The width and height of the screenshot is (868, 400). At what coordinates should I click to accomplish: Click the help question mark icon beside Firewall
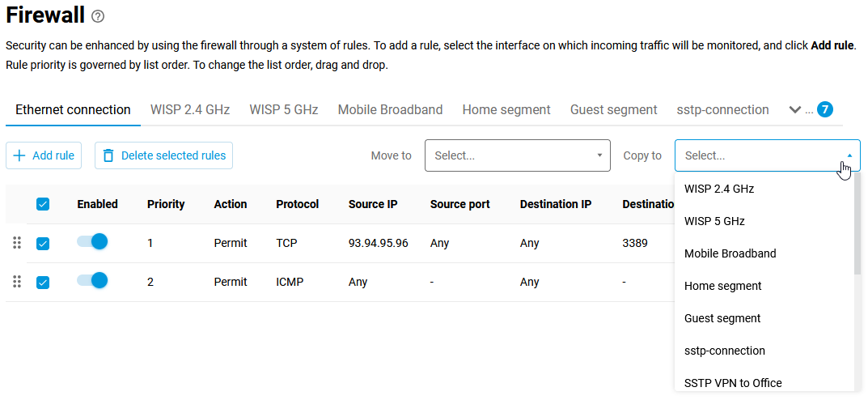point(98,16)
